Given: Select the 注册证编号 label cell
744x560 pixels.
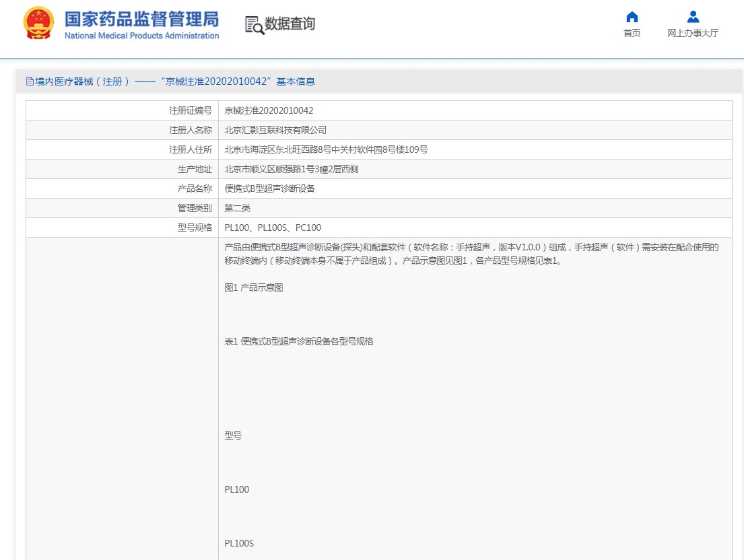Looking at the screenshot, I should pyautogui.click(x=122, y=110).
